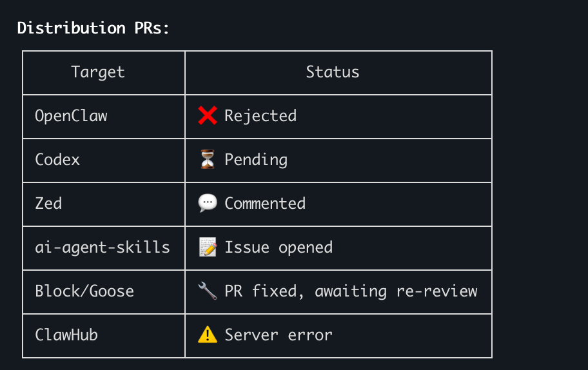Click the red cross Rejected icon
The image size is (588, 370).
208,115
